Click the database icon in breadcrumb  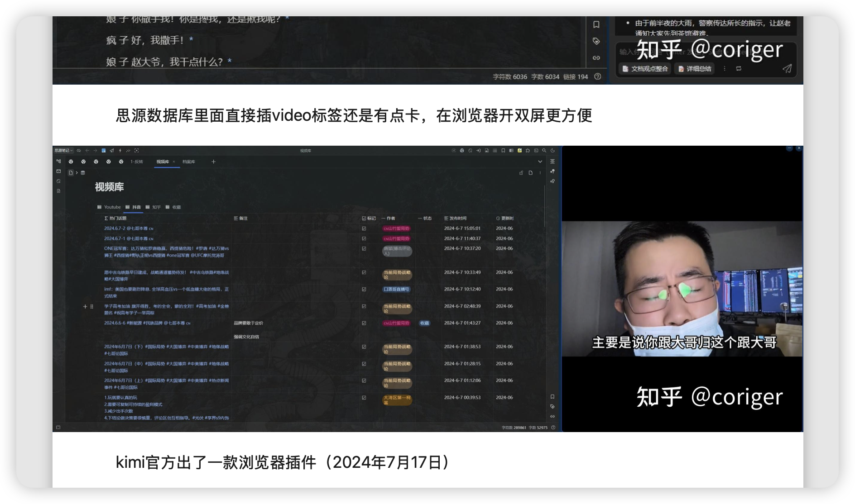click(x=83, y=172)
